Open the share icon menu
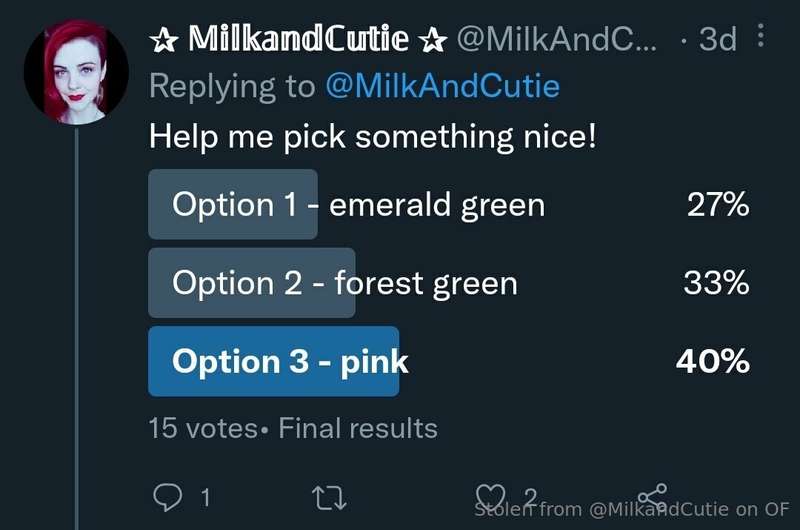 pos(653,496)
